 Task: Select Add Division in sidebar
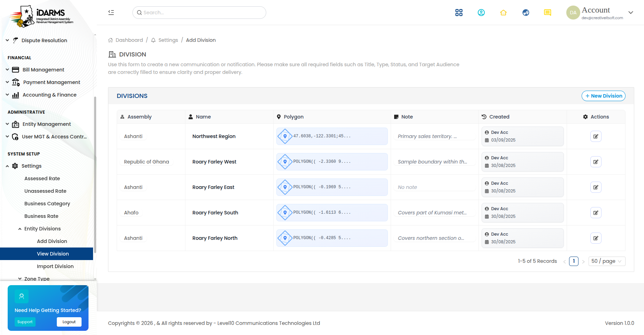click(x=52, y=241)
